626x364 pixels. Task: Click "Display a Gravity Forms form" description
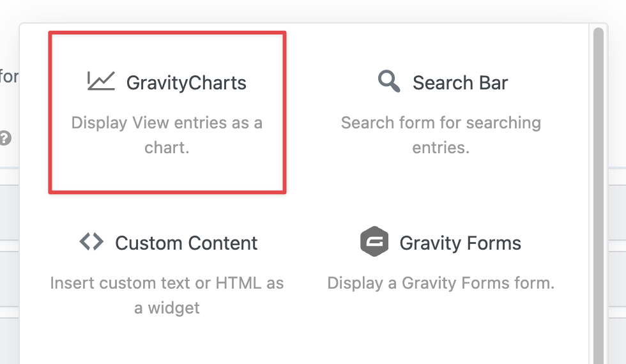pos(441,283)
